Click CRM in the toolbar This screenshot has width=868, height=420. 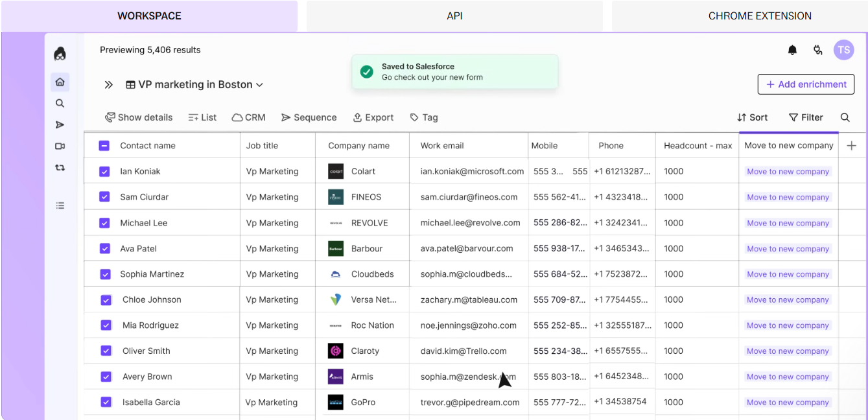(x=249, y=117)
